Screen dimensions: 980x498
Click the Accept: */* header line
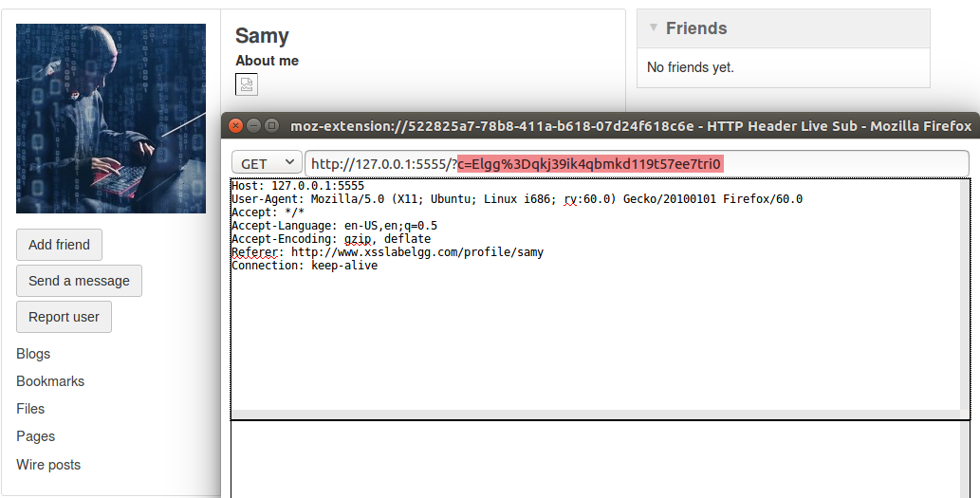coord(268,212)
